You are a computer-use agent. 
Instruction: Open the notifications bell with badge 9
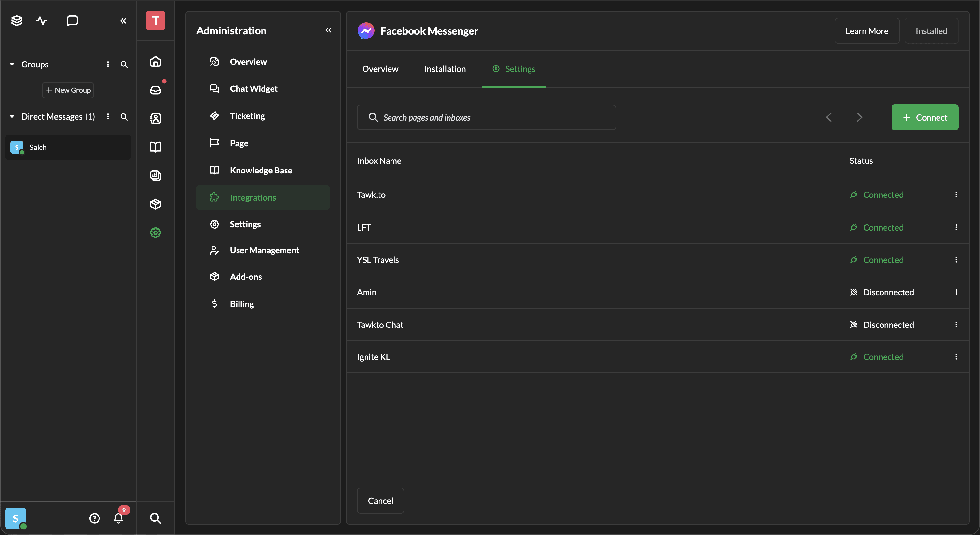click(x=119, y=518)
